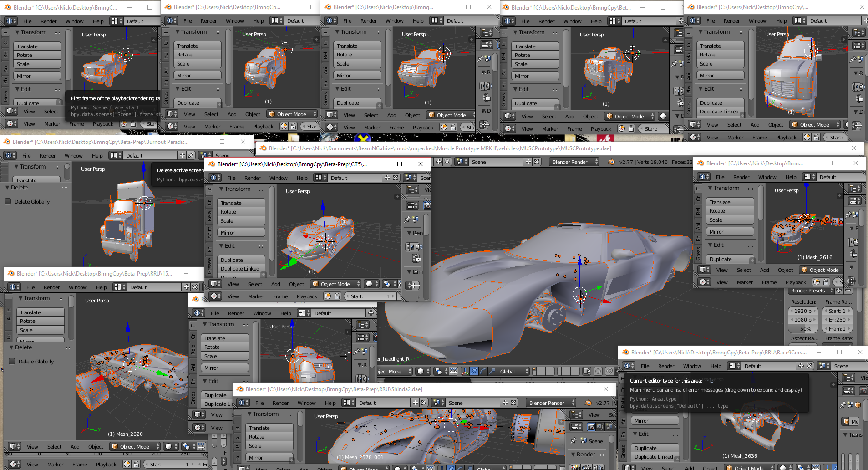
Task: Click Mirror button in CT5 window
Action: (241, 232)
